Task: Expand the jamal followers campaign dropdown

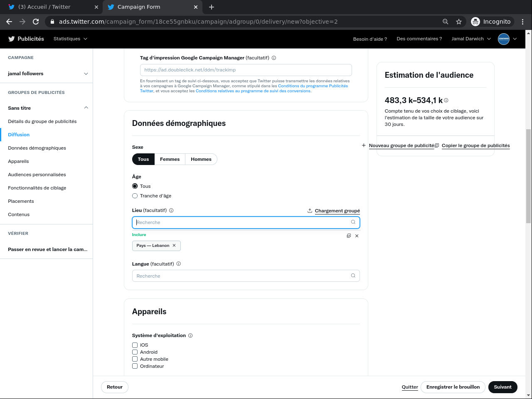Action: coord(86,74)
